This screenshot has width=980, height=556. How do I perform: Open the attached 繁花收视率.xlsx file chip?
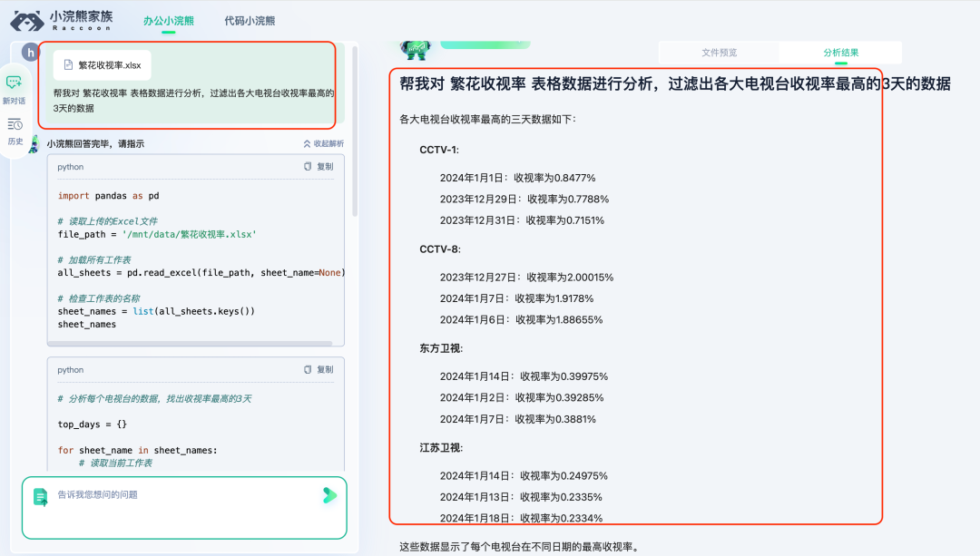point(102,65)
